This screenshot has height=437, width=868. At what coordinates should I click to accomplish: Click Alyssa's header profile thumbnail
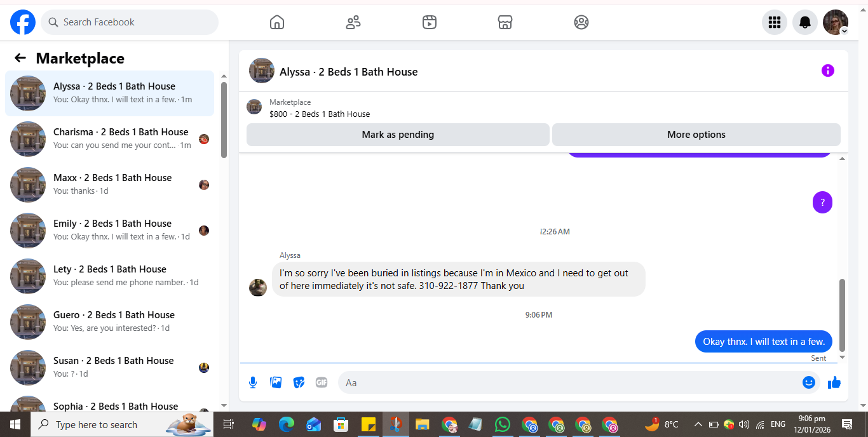262,71
